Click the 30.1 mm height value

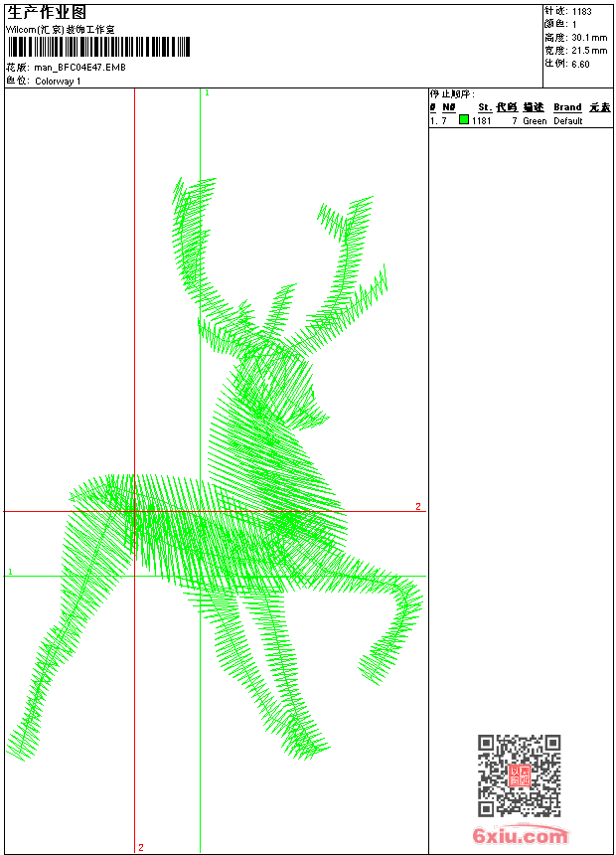point(587,38)
